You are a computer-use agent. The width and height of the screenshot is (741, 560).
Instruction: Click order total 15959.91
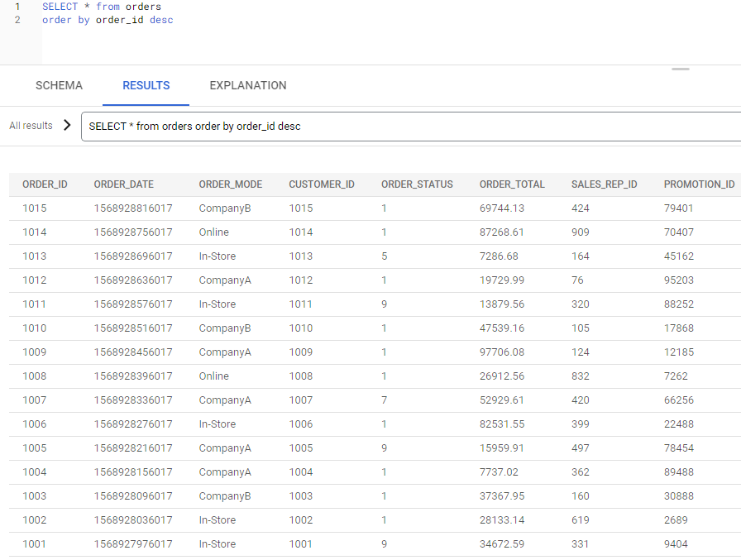tap(502, 448)
